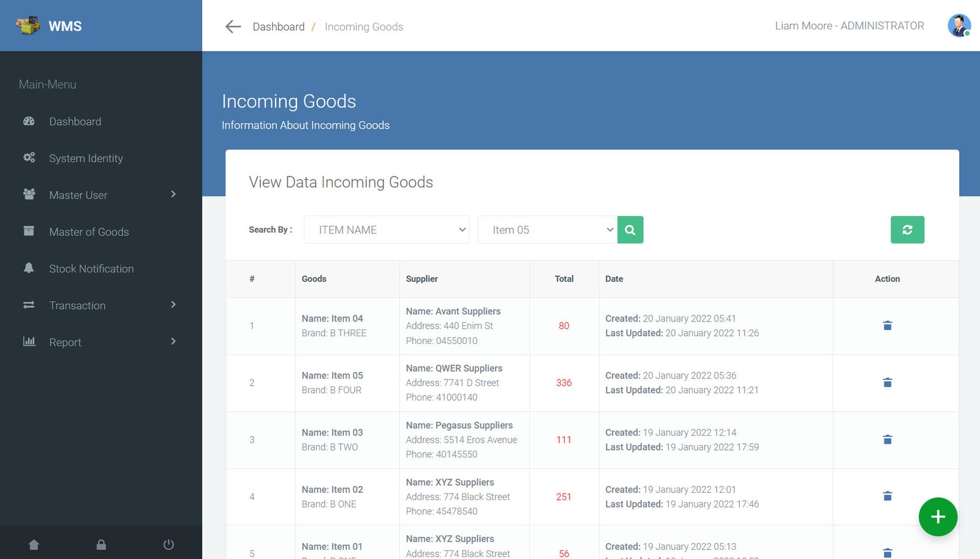Click the Total column header

pyautogui.click(x=564, y=279)
